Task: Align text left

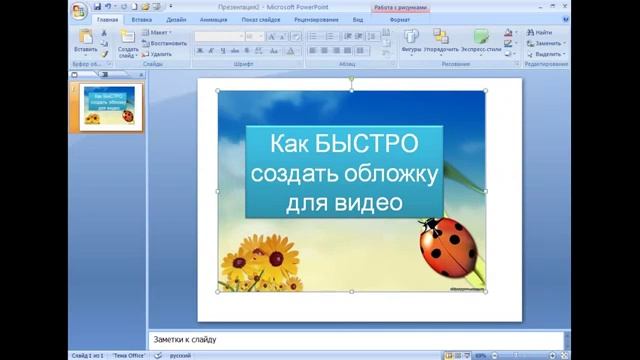Action: coord(313,51)
